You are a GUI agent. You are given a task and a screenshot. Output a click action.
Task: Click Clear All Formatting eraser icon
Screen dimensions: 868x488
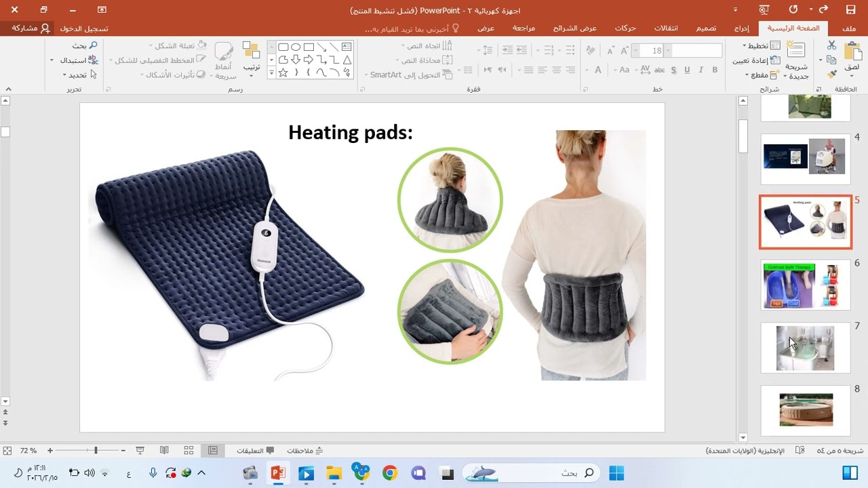coord(591,51)
